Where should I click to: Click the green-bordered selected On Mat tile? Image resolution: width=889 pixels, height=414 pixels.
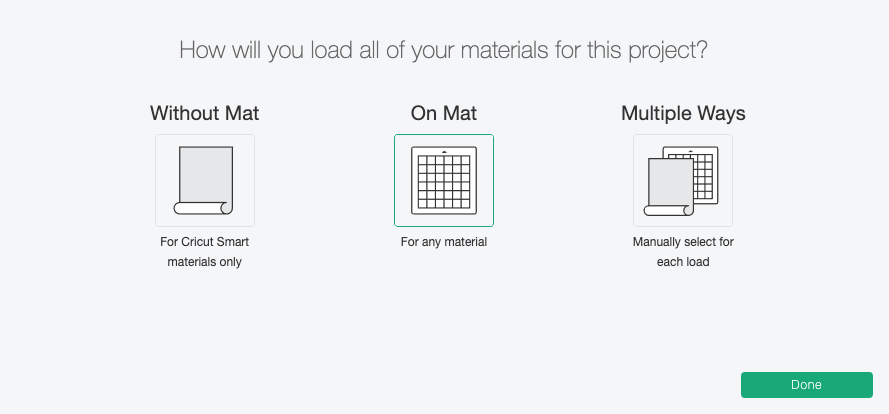click(x=444, y=180)
